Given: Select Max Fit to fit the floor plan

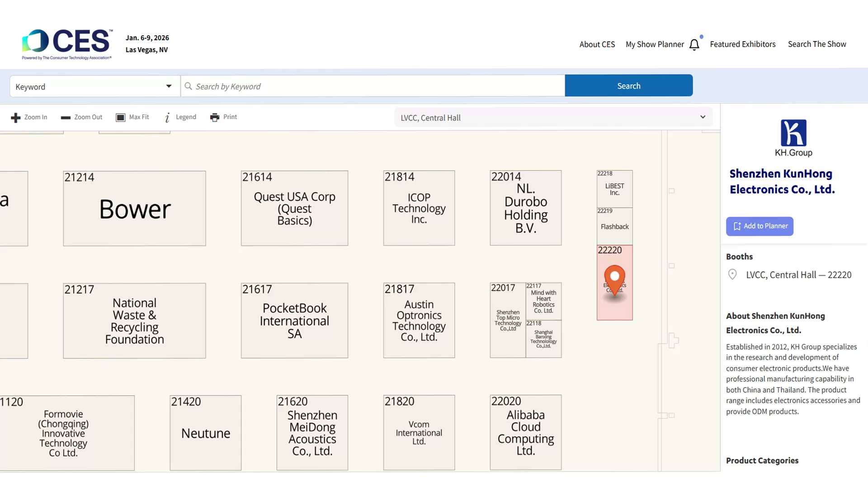Looking at the screenshot, I should tap(132, 117).
